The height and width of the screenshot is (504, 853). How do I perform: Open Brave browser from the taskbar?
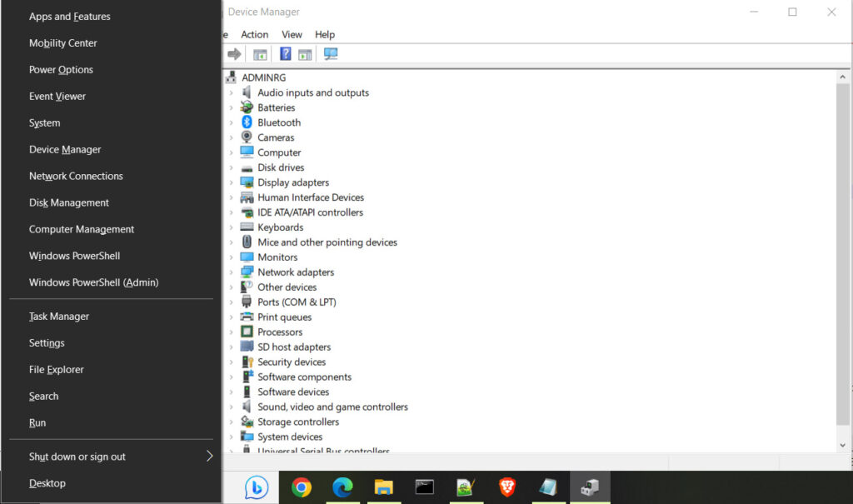[x=506, y=487]
